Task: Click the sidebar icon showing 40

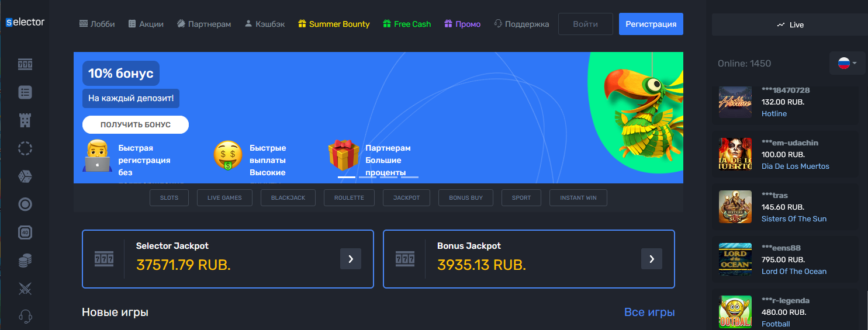Action: [25, 232]
